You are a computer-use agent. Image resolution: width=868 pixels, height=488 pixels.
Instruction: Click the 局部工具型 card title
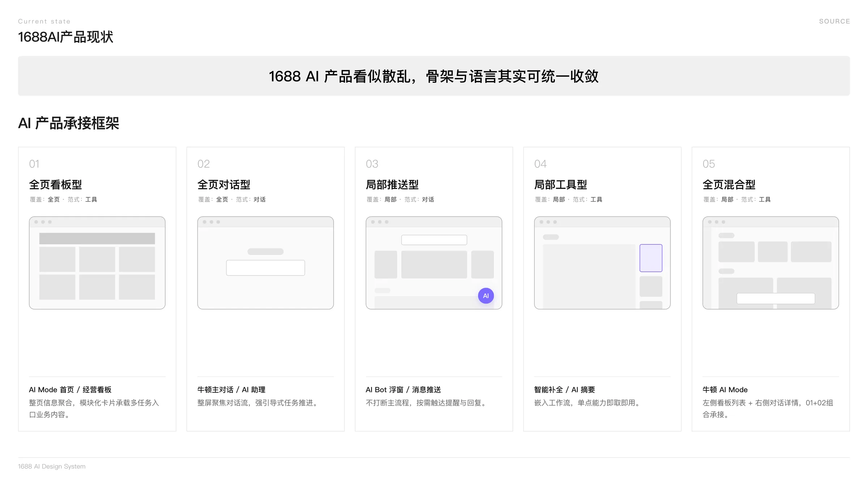tap(561, 185)
